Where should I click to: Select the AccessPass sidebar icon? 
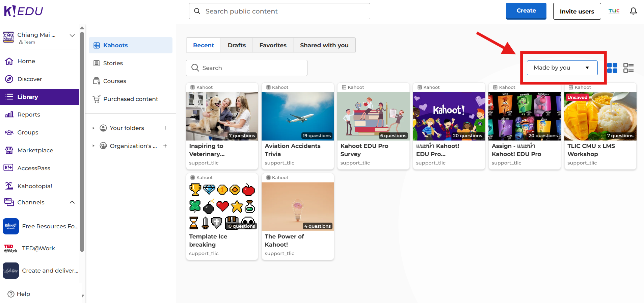point(8,168)
